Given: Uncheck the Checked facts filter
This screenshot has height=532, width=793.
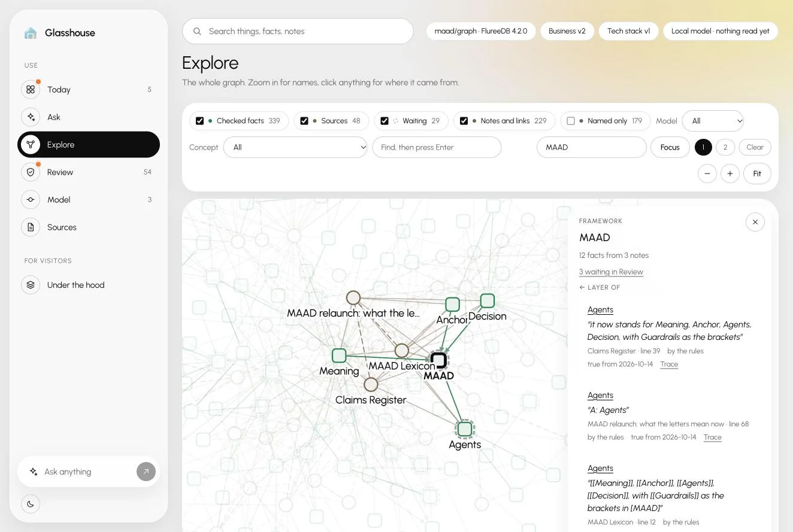Looking at the screenshot, I should point(200,121).
